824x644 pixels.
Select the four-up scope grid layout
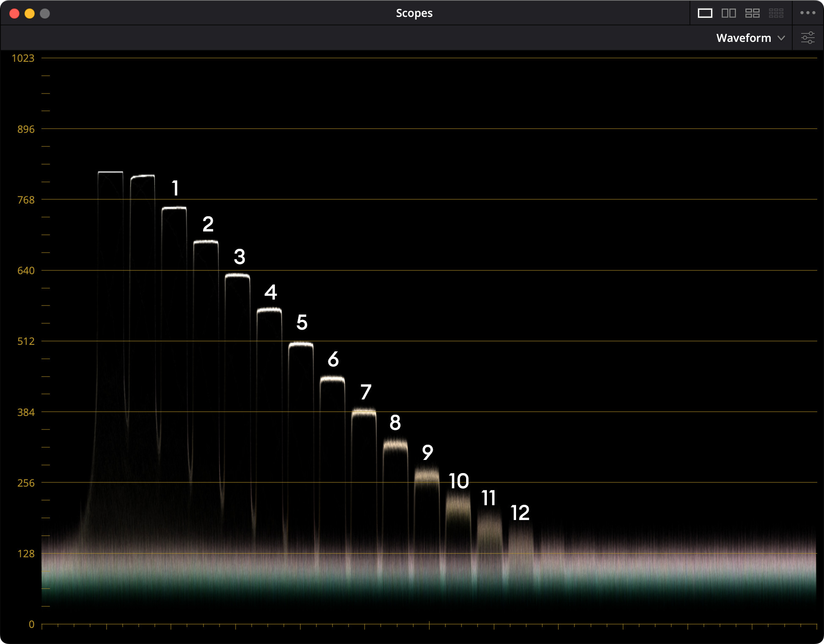[752, 13]
